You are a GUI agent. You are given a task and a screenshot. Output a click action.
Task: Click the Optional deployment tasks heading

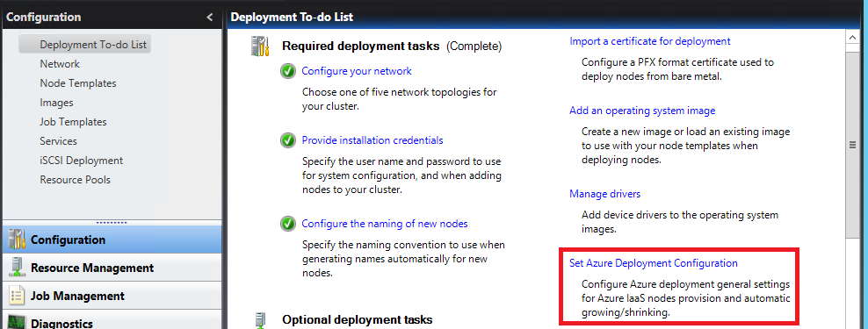[x=357, y=319]
